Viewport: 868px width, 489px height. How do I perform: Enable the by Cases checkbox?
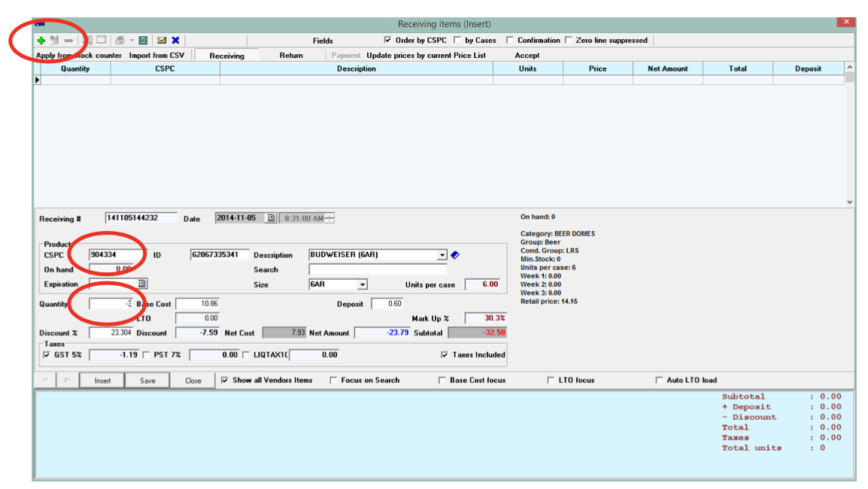click(457, 40)
